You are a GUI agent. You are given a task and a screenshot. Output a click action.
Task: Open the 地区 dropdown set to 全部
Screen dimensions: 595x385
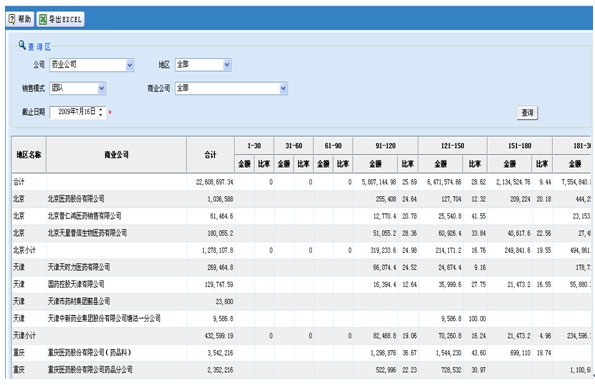(227, 65)
